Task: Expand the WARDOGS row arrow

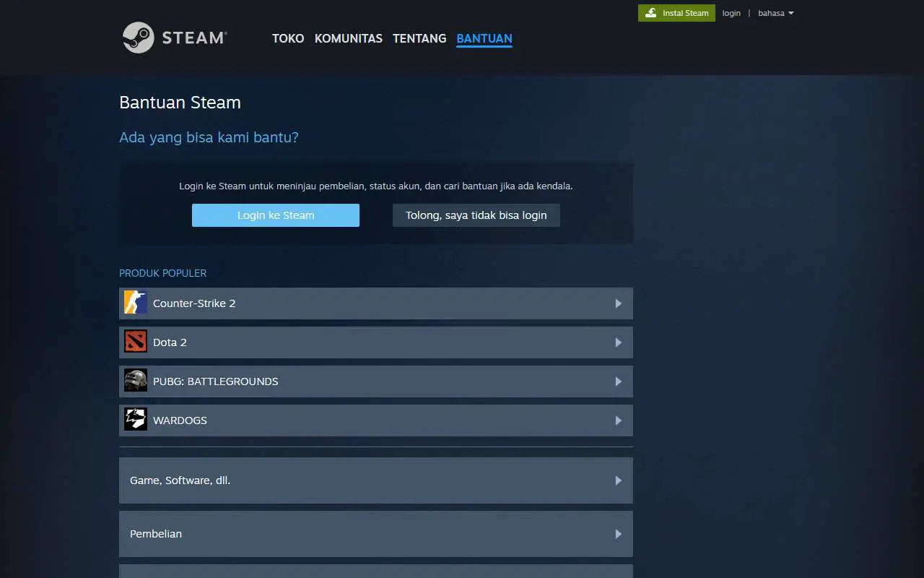Action: pyautogui.click(x=619, y=420)
